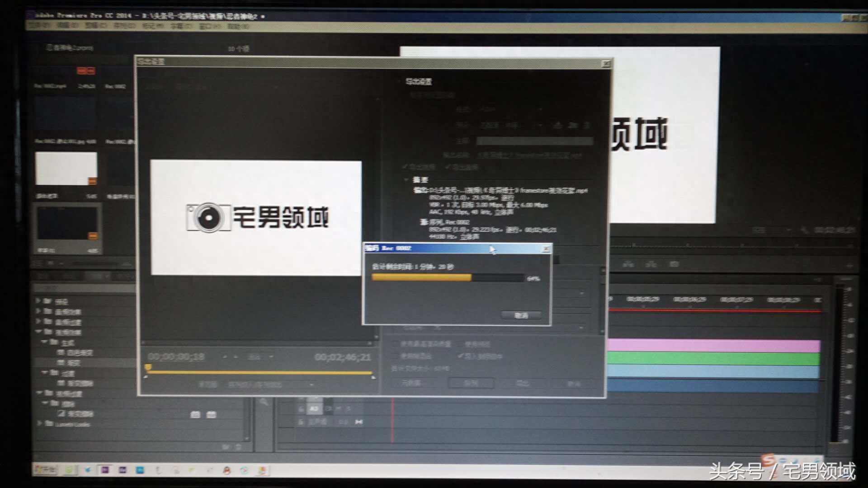The width and height of the screenshot is (868, 488).
Task: Click the magnifier icon beside the effects panel
Action: [x=264, y=402]
